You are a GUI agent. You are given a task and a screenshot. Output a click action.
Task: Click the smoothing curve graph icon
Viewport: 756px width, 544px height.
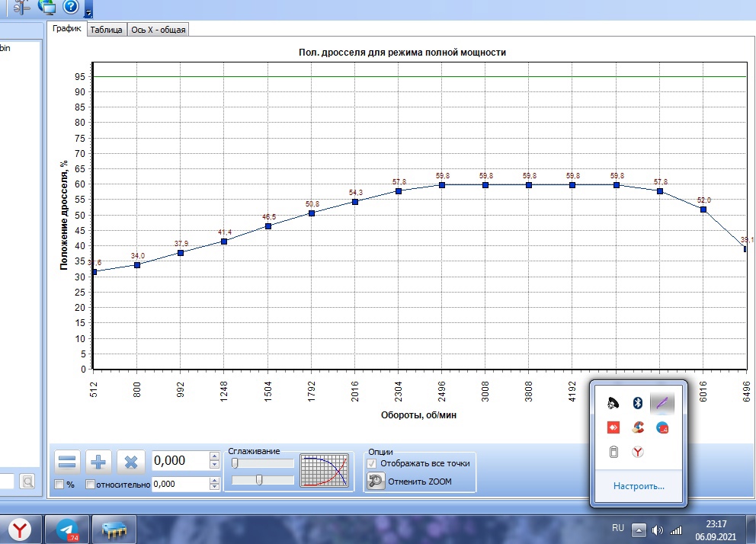tap(324, 471)
